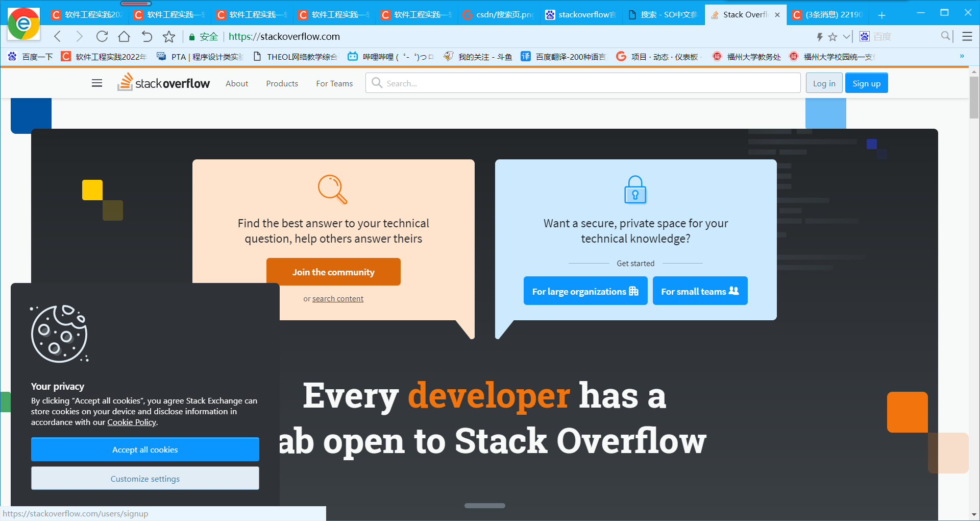Viewport: 980px width, 521px height.
Task: Click the Stack Overflow logo
Action: click(x=163, y=82)
